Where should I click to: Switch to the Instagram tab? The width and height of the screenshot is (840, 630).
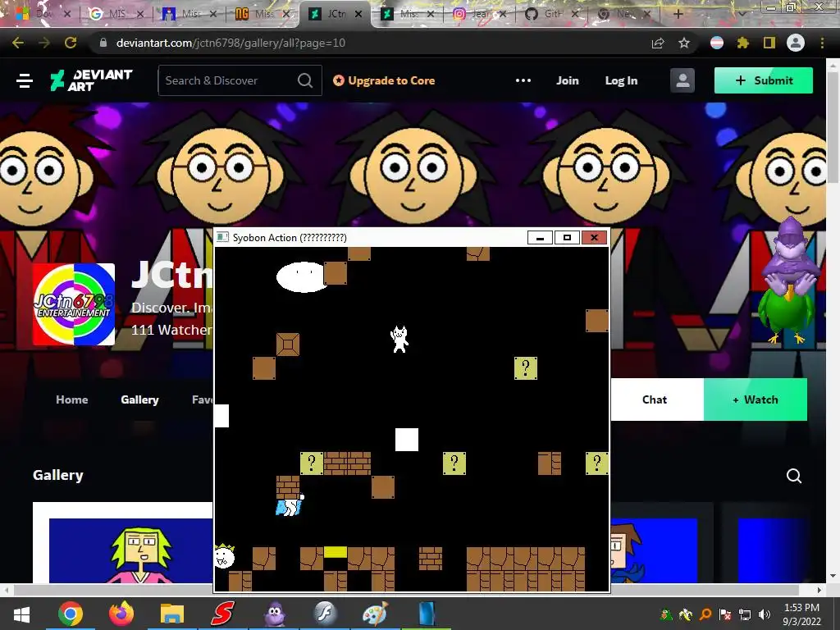click(x=479, y=14)
